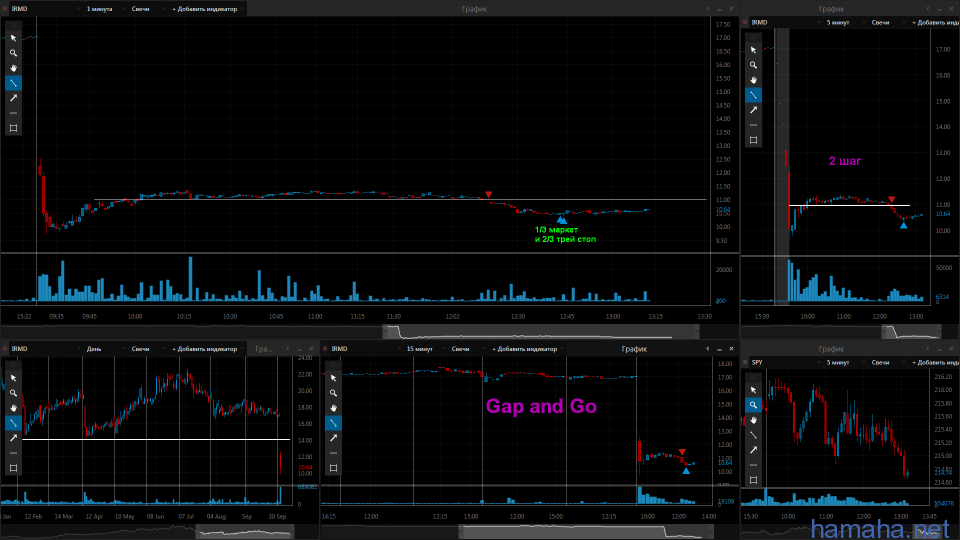Screen dimensions: 960x540
Task: Click the blue buy marker on the 1 минута chart
Action: 561,220
